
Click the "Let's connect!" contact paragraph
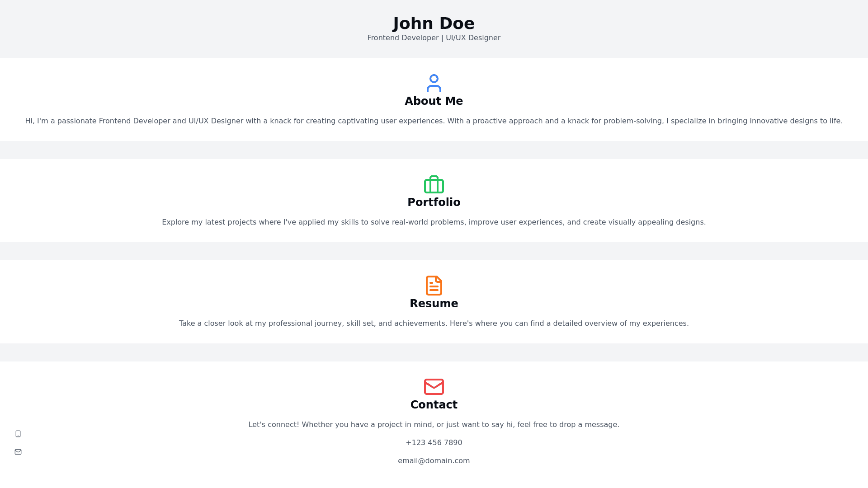tap(434, 425)
